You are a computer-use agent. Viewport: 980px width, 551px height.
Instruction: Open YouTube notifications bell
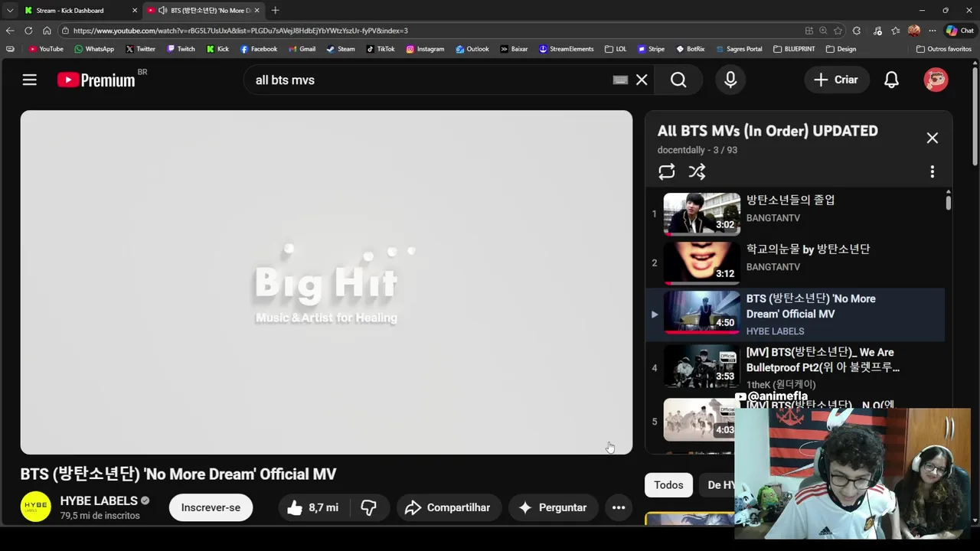(x=891, y=80)
